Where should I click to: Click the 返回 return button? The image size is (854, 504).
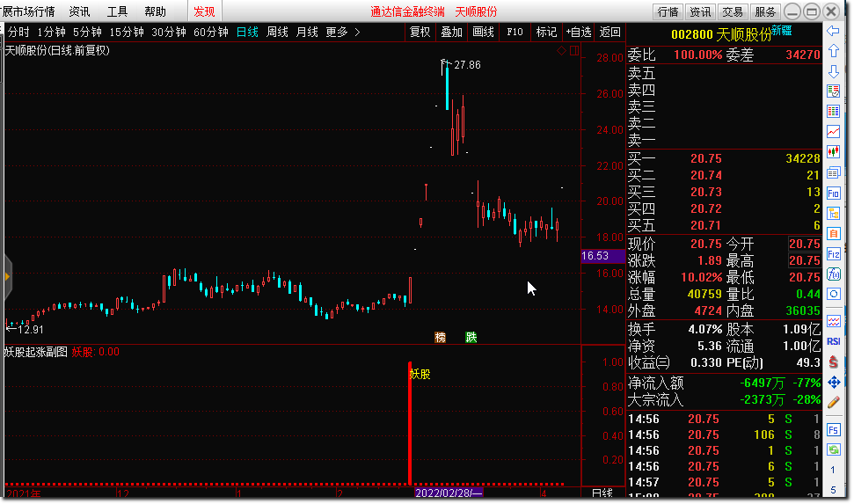coord(610,33)
